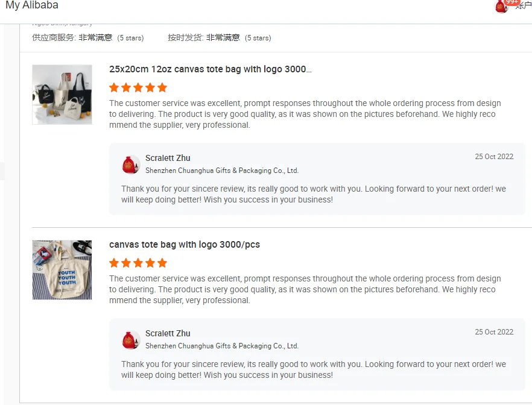Viewport: 532px width, 405px height.
Task: Click the 账户 account menu item
Action: [526, 5]
